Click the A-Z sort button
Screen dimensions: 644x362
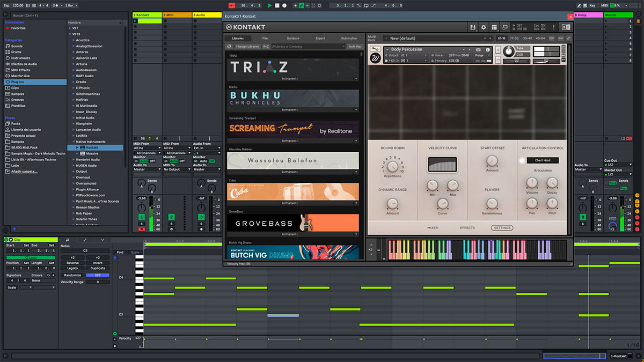(266, 47)
